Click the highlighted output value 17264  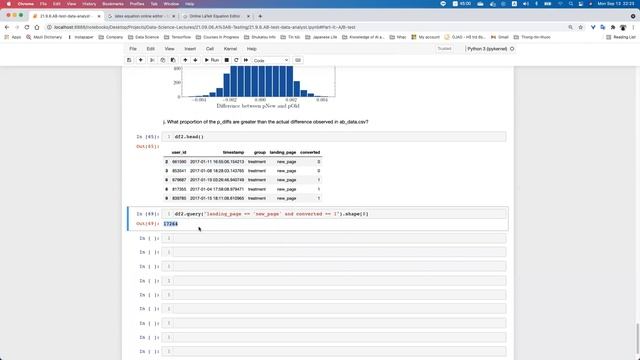click(x=171, y=224)
